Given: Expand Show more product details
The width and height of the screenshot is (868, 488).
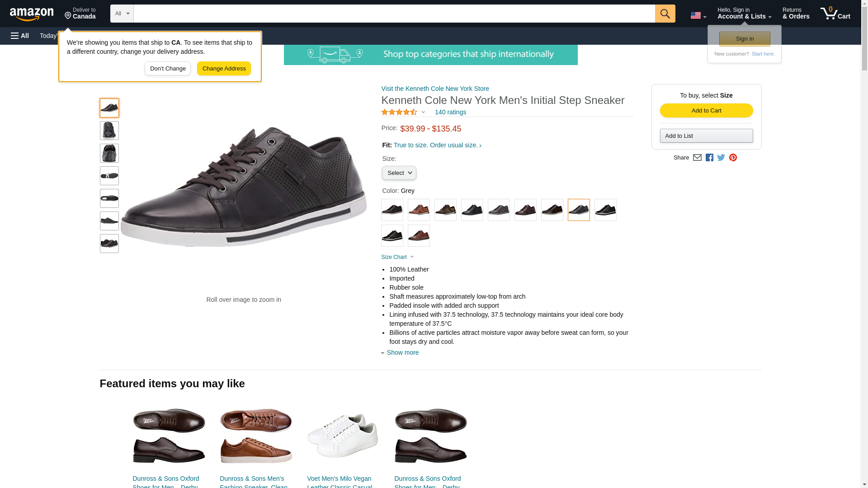Looking at the screenshot, I should (x=402, y=352).
